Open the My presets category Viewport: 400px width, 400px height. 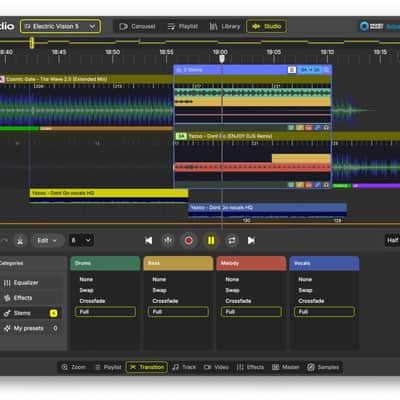pyautogui.click(x=31, y=328)
